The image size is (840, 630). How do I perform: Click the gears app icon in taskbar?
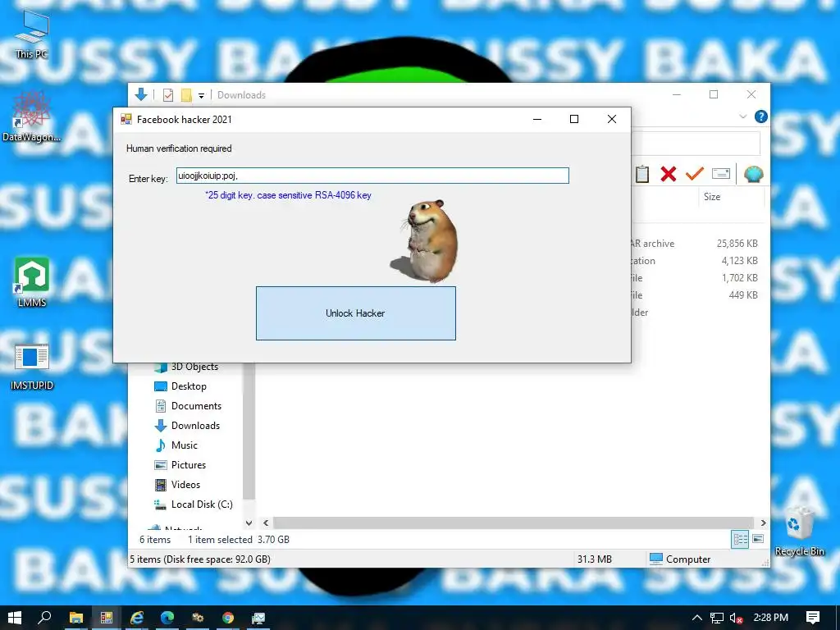(198, 618)
